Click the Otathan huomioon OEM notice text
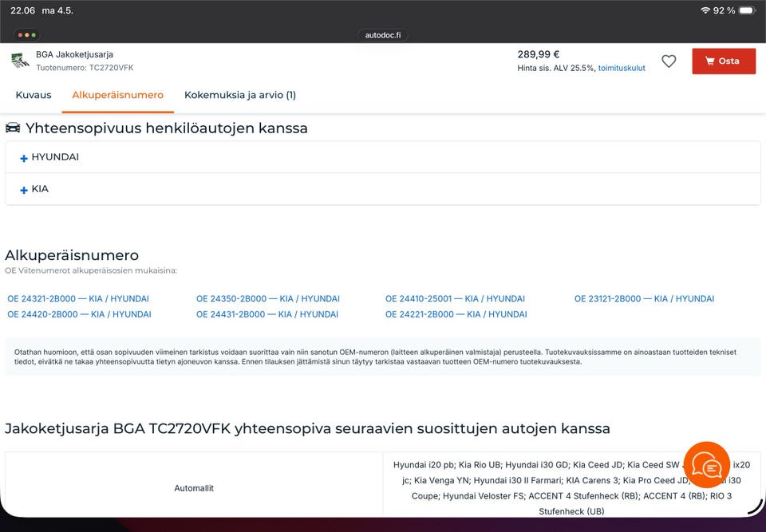The width and height of the screenshot is (766, 532). (375, 357)
